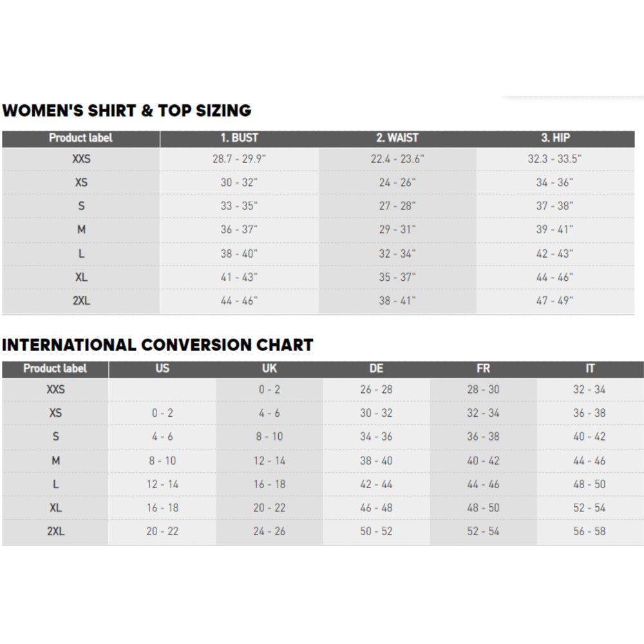Screen dimensions: 644x644
Task: Click the US size 8 - 10 cell
Action: pos(161,460)
